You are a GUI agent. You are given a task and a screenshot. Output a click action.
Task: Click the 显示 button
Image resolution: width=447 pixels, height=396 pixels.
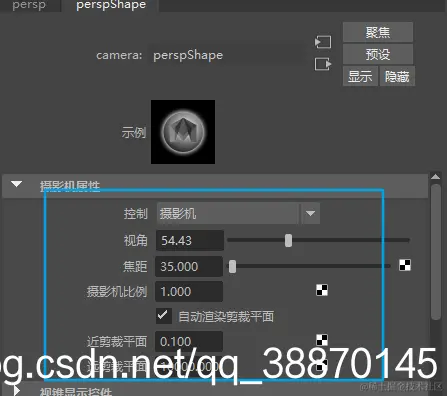[360, 76]
